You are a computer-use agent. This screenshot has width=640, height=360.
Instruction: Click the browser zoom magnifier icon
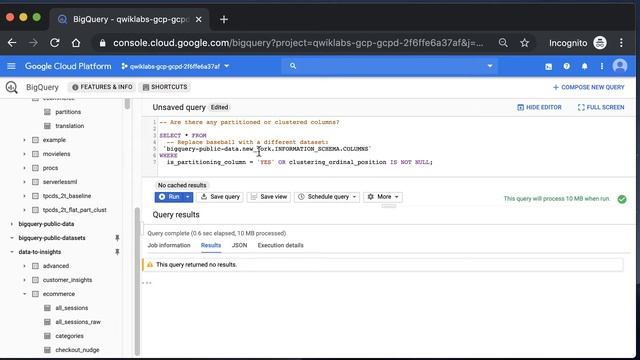click(503, 43)
